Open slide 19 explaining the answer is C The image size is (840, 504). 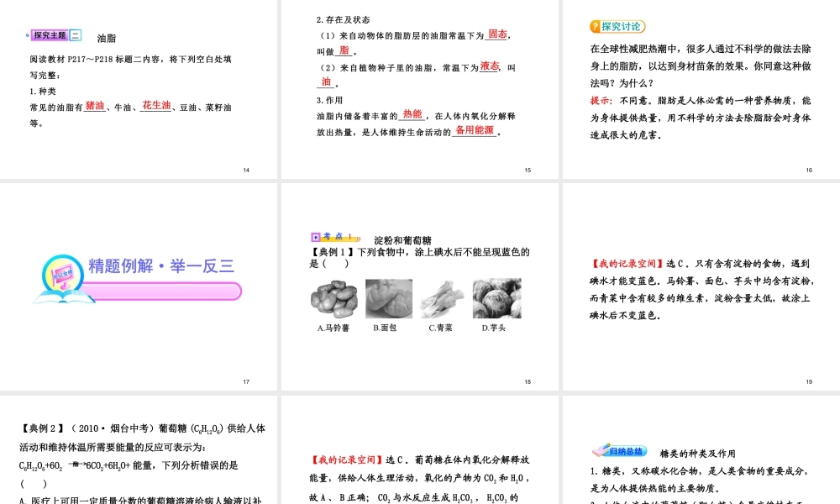pyautogui.click(x=701, y=286)
